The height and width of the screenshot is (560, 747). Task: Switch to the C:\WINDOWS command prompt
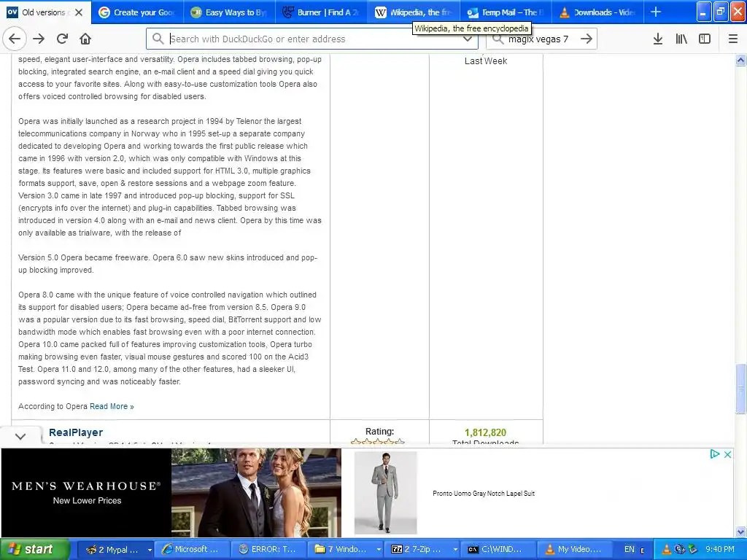[499, 549]
